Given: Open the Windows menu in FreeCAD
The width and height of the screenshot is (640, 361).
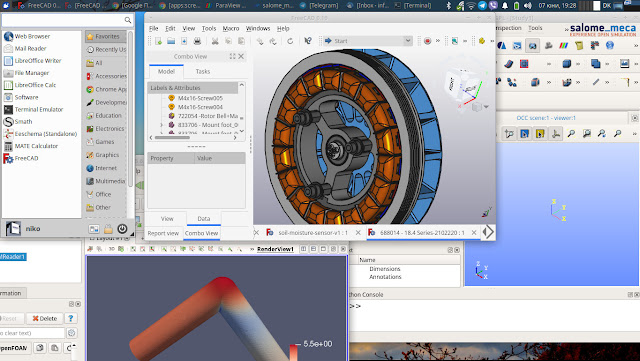Looking at the screenshot, I should [x=258, y=28].
